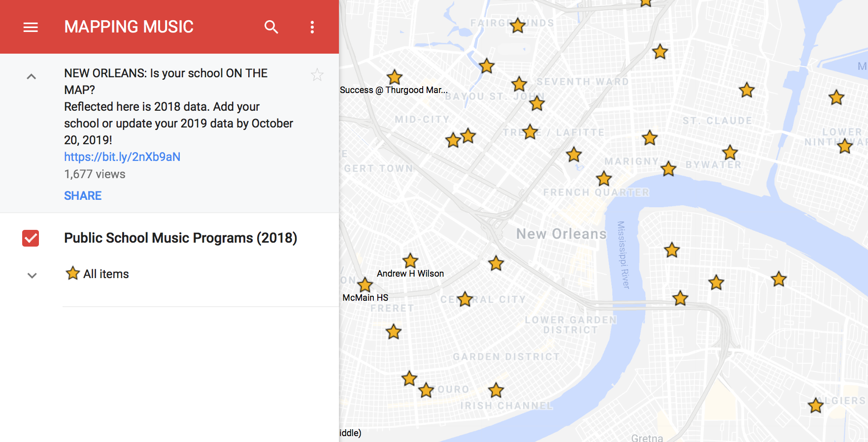Viewport: 868px width, 442px height.
Task: Click the New Orleans city label
Action: (x=561, y=234)
